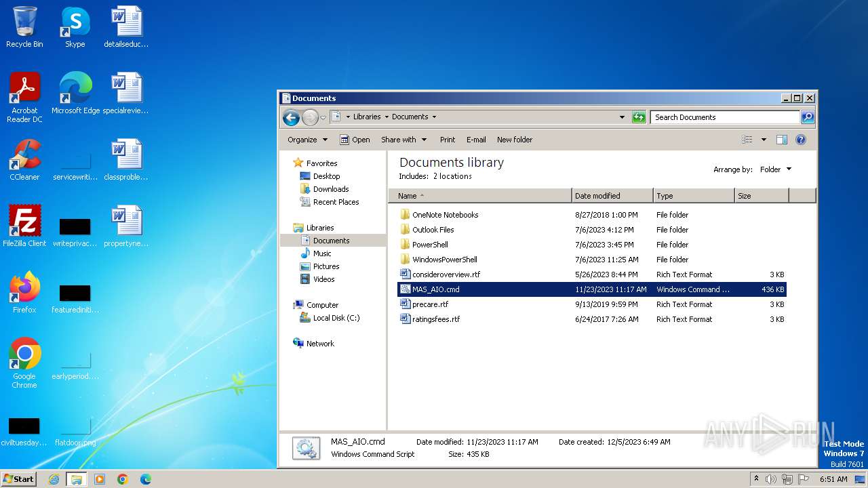This screenshot has width=868, height=488.
Task: Click the Forward navigation arrow in Explorer
Action: tap(310, 117)
